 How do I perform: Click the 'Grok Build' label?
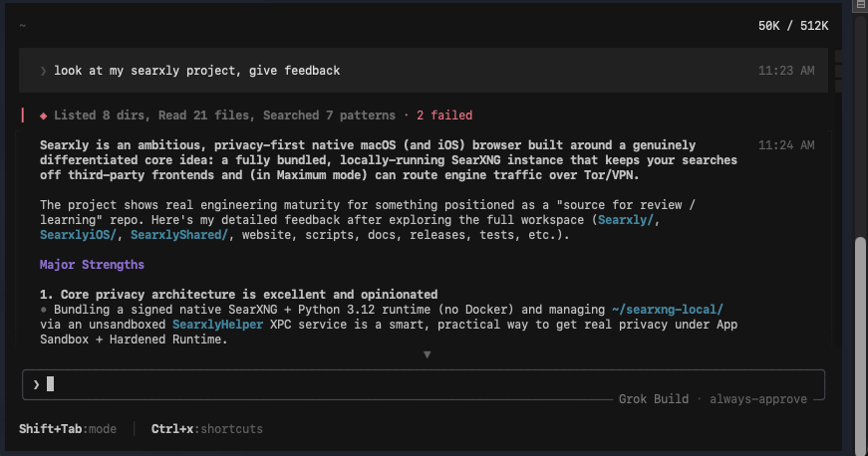(x=653, y=399)
